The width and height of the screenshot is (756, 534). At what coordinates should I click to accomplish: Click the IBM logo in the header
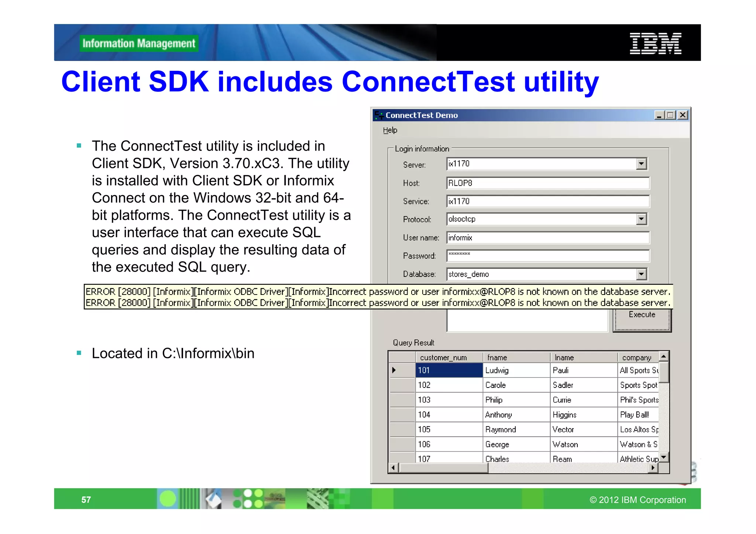point(656,43)
